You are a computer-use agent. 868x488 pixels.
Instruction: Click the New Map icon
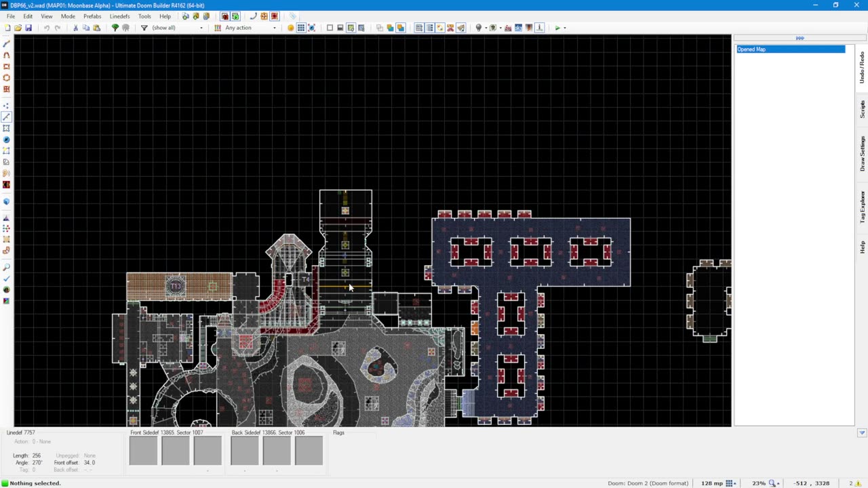tap(7, 28)
